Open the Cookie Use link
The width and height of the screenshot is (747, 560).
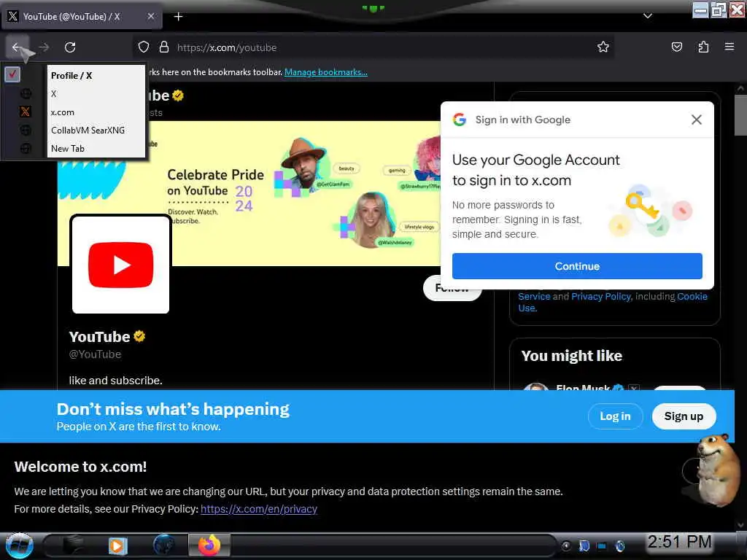pyautogui.click(x=692, y=296)
